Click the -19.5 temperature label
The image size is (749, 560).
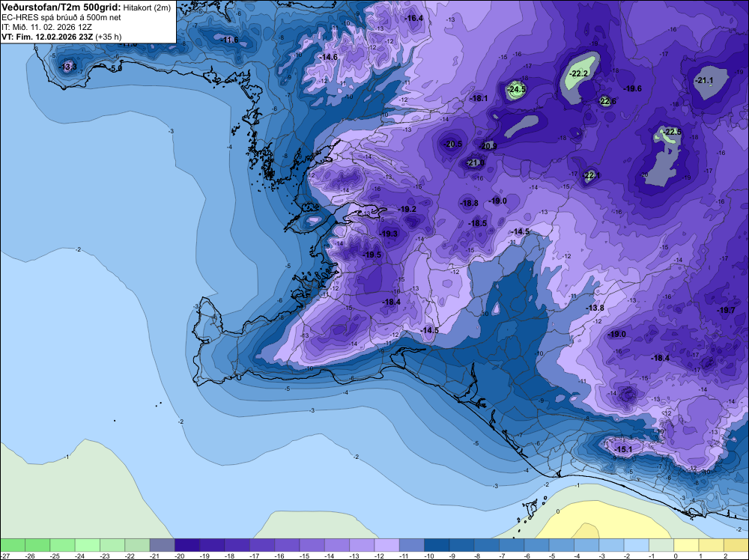(x=373, y=255)
